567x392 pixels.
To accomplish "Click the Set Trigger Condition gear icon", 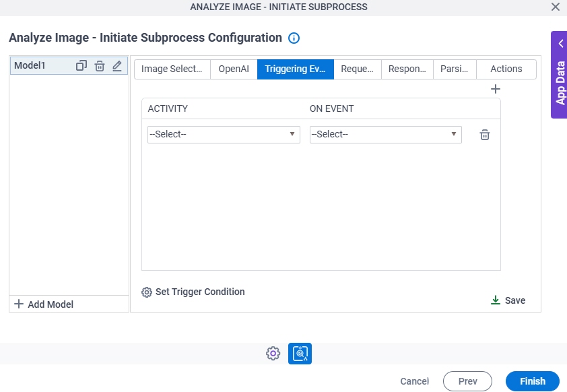I will pyautogui.click(x=146, y=292).
